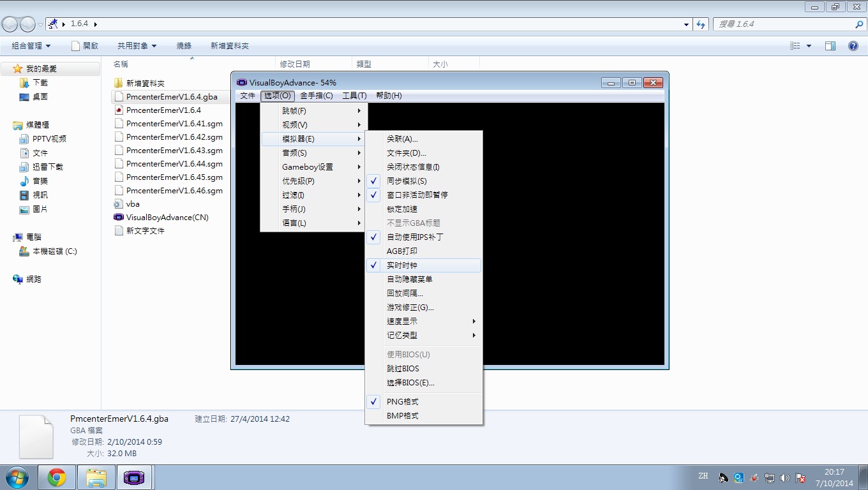The height and width of the screenshot is (490, 868).
Task: Expand 跳帧(F) submenu
Action: [x=314, y=110]
